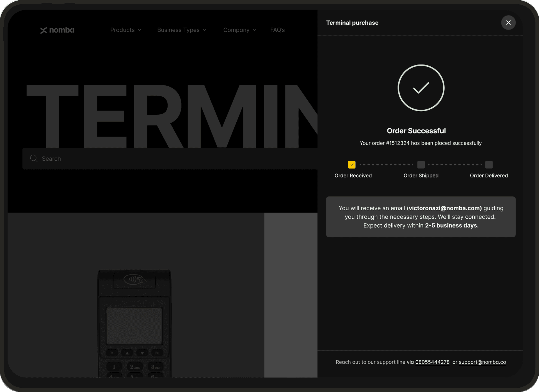The image size is (539, 392).
Task: Click the order success checkmark icon
Action: (420, 88)
